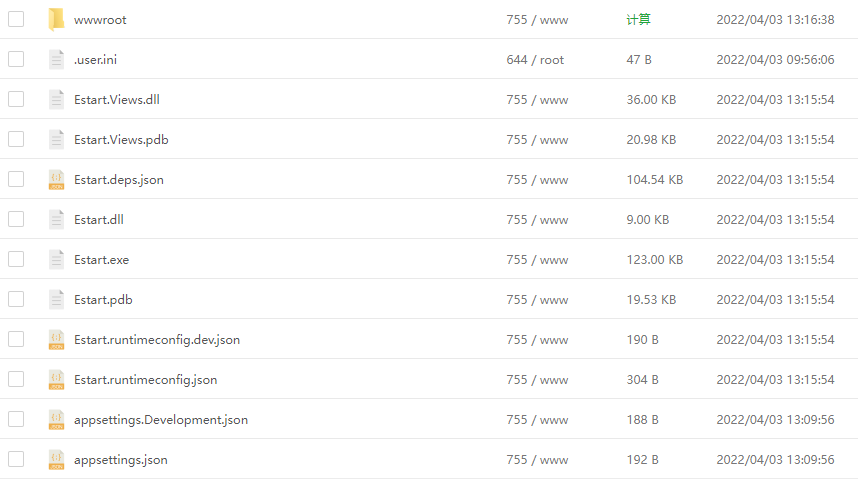
Task: Open the Estart.runtimeconfig.json file name
Action: pyautogui.click(x=145, y=379)
